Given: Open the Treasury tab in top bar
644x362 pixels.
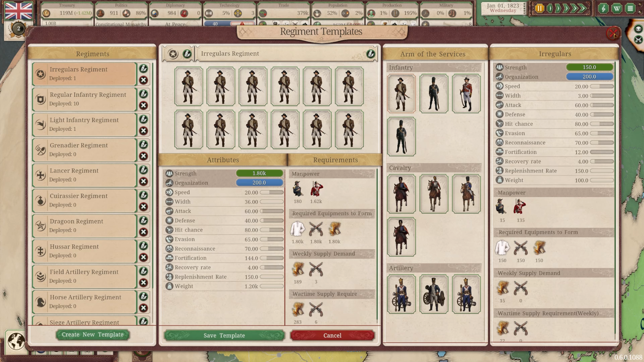Looking at the screenshot, I should tap(67, 5).
